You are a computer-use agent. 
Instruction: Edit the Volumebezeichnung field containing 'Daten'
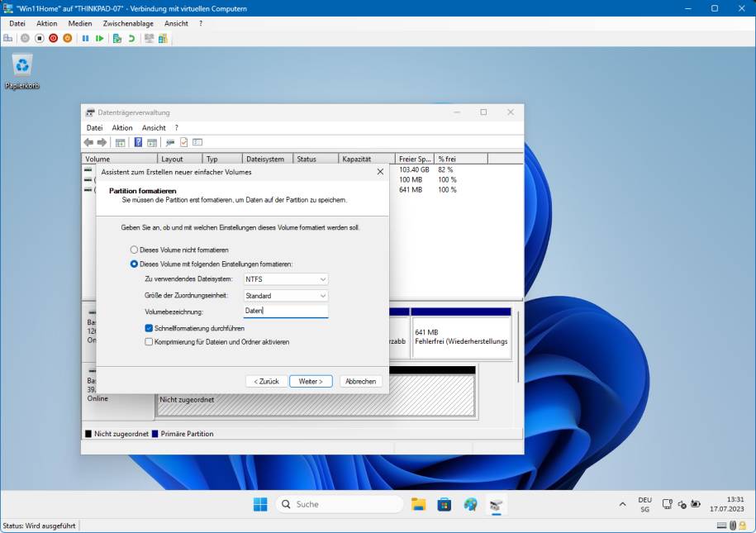[x=285, y=311]
